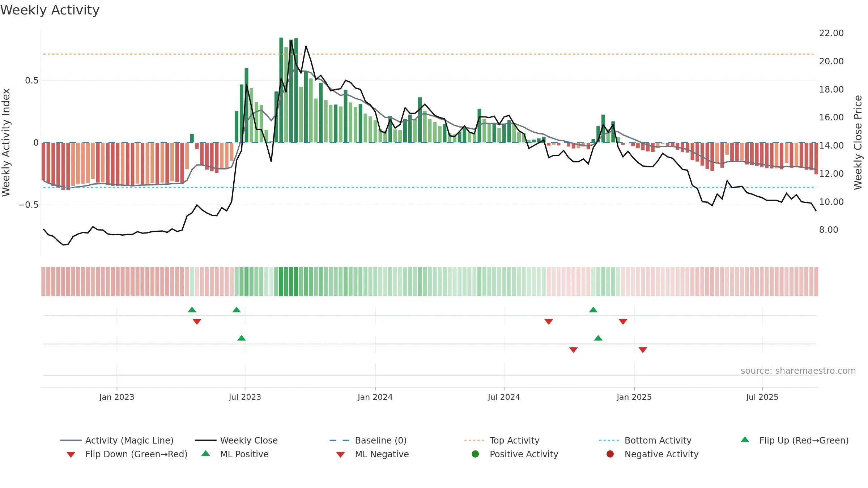
Task: Toggle the ML Positive legend entry
Action: point(235,454)
